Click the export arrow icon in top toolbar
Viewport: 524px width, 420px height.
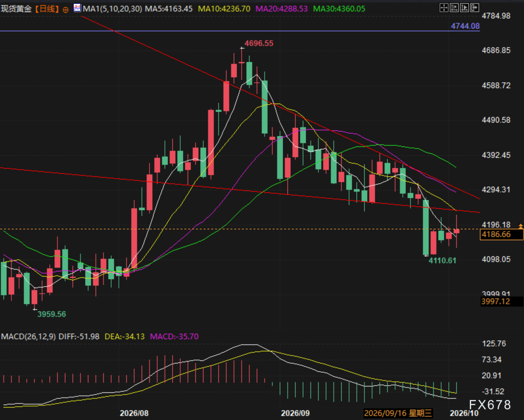[x=475, y=7]
